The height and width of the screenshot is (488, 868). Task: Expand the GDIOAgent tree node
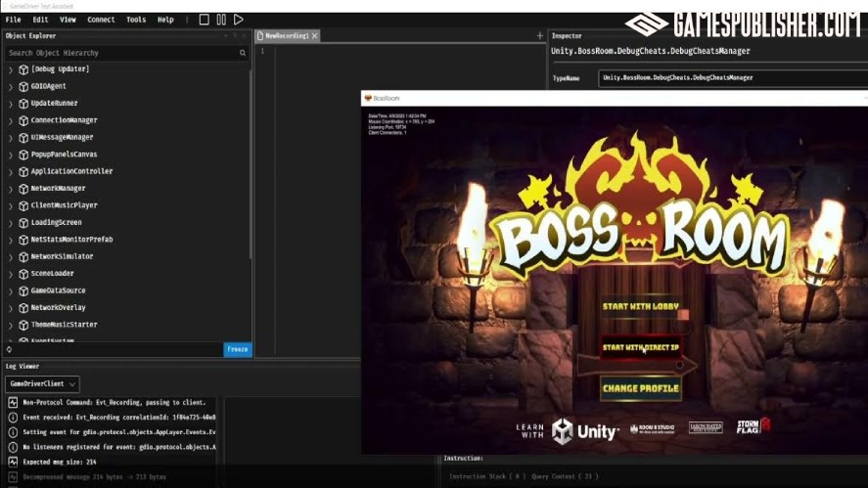click(x=11, y=87)
